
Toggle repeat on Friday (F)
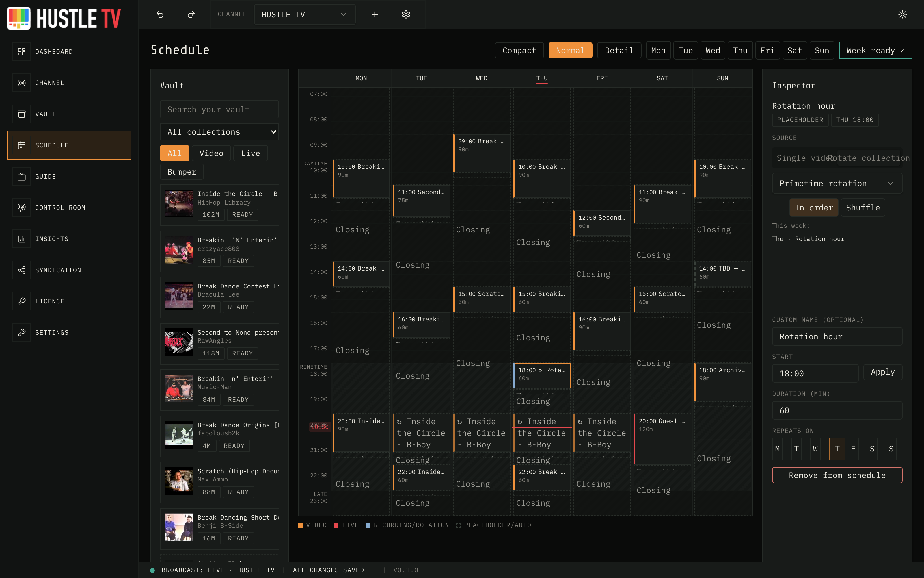(x=853, y=449)
